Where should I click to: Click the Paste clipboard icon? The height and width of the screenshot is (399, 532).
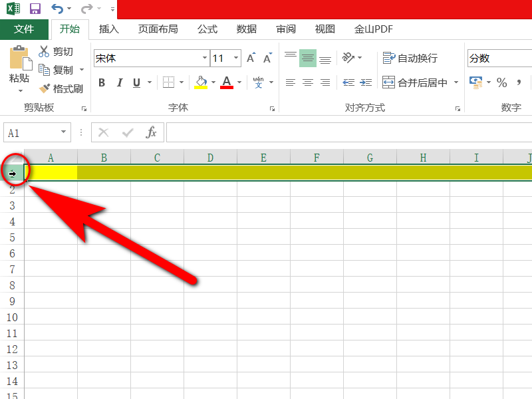coord(20,58)
